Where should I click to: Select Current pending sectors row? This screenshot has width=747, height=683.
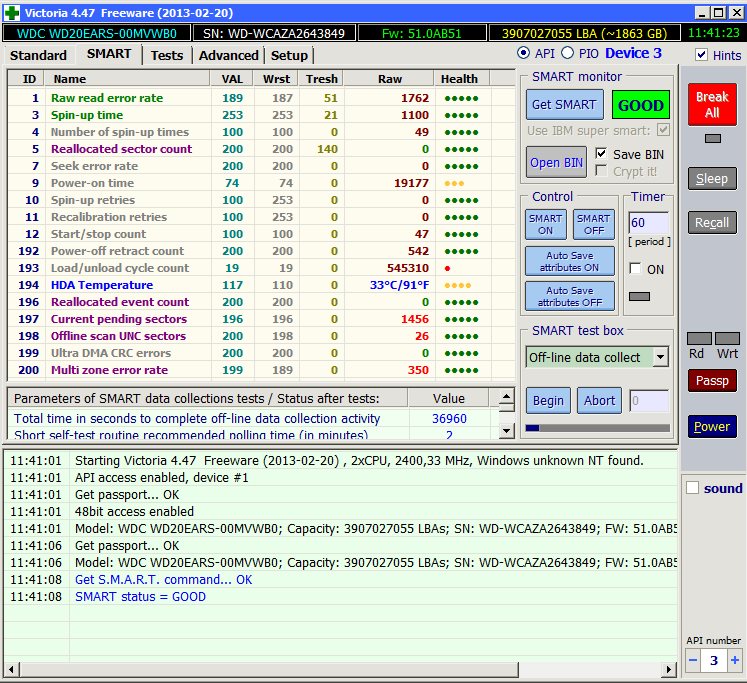262,319
